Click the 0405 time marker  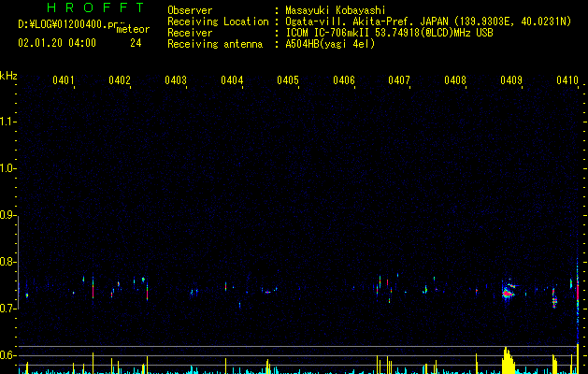[x=288, y=80]
